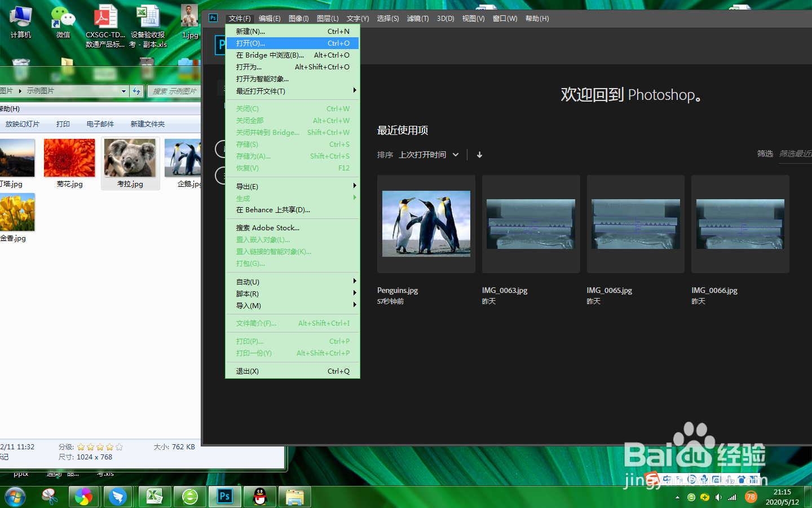Open the green 360 browser taskbar icon
This screenshot has height=508, width=812.
coord(189,497)
